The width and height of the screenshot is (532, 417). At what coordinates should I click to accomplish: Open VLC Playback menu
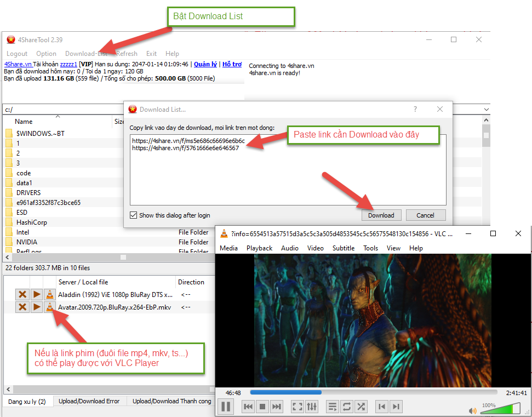259,248
